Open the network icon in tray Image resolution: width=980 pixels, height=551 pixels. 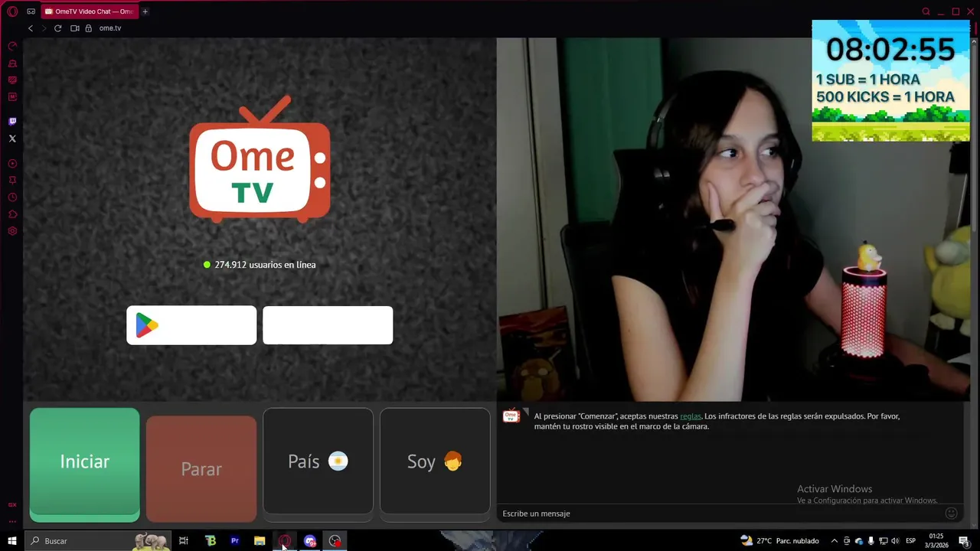pyautogui.click(x=884, y=541)
